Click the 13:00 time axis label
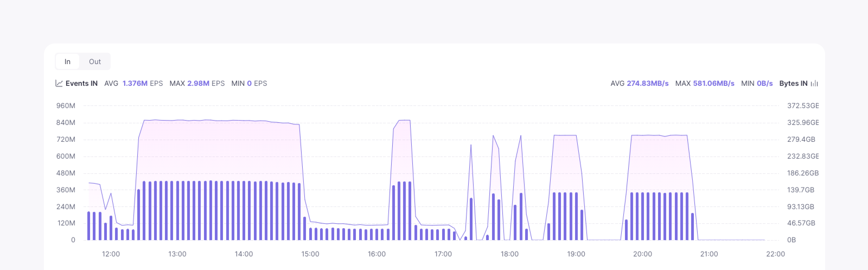 point(177,254)
